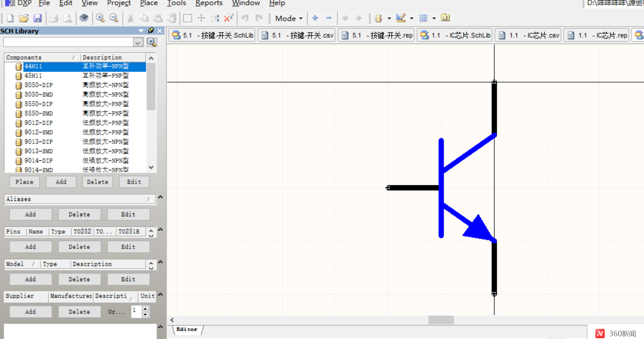
Task: Open IEEE symbols dropdown arrow
Action: [389, 18]
